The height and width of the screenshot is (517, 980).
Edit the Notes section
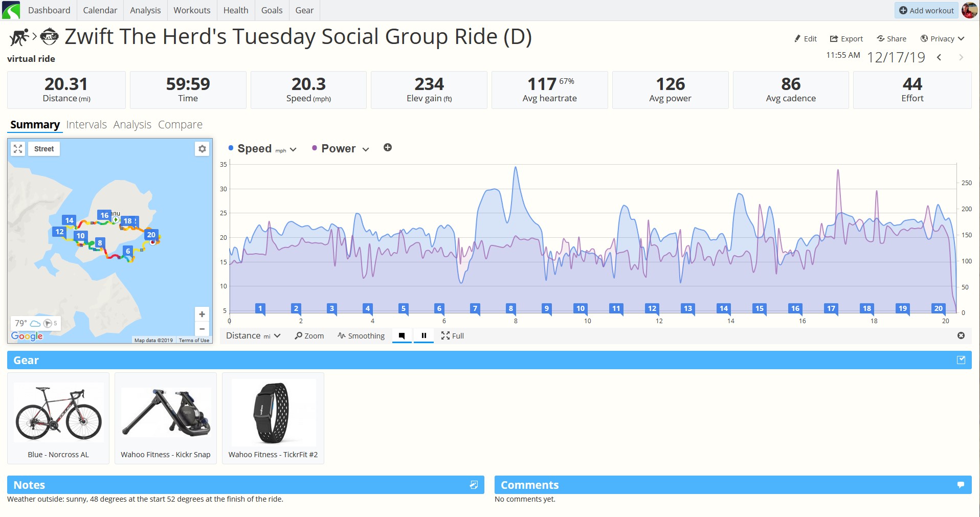pos(474,485)
